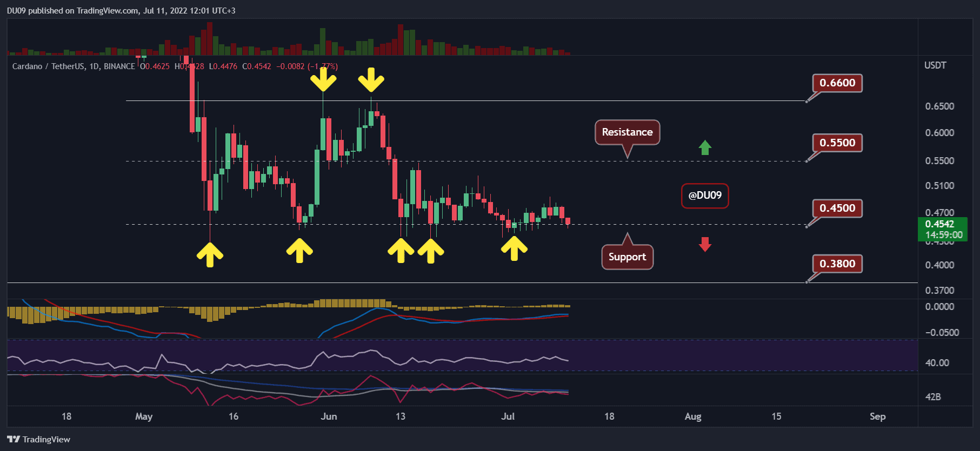The image size is (980, 451).
Task: Click the Jul date axis label
Action: 508,416
